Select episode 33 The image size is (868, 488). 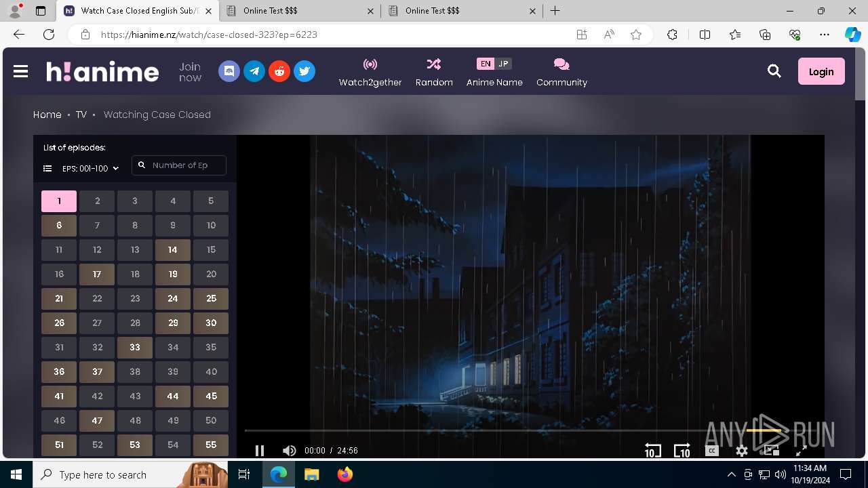coord(135,348)
